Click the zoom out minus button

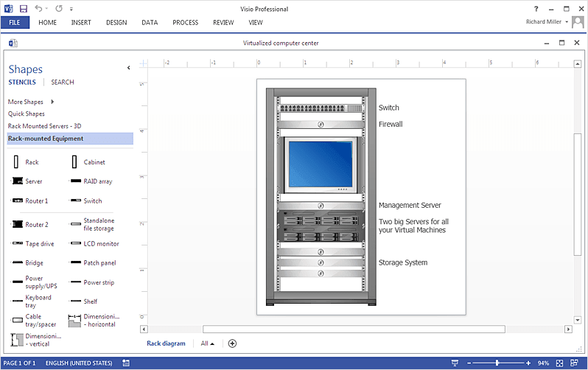tap(469, 363)
